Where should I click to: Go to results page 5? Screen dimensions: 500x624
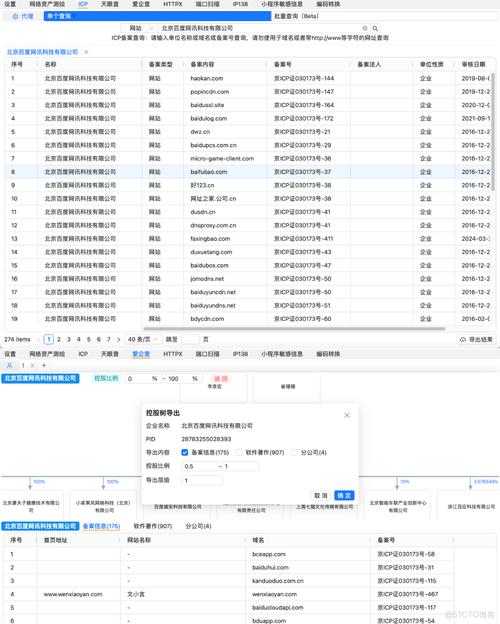click(x=88, y=339)
